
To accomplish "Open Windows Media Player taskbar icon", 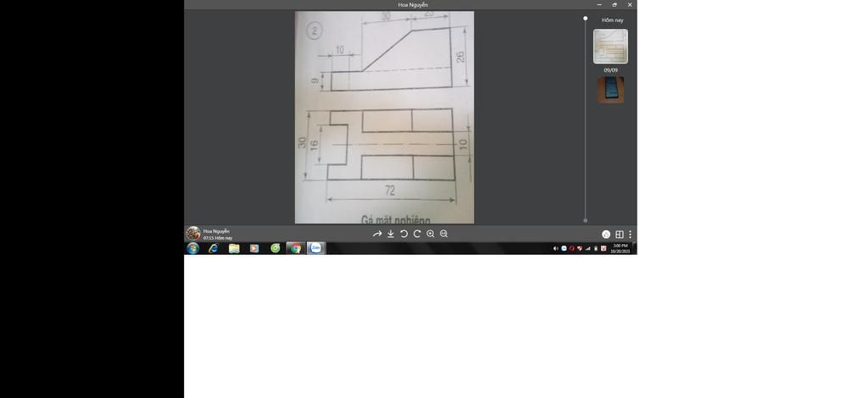I will [x=254, y=248].
